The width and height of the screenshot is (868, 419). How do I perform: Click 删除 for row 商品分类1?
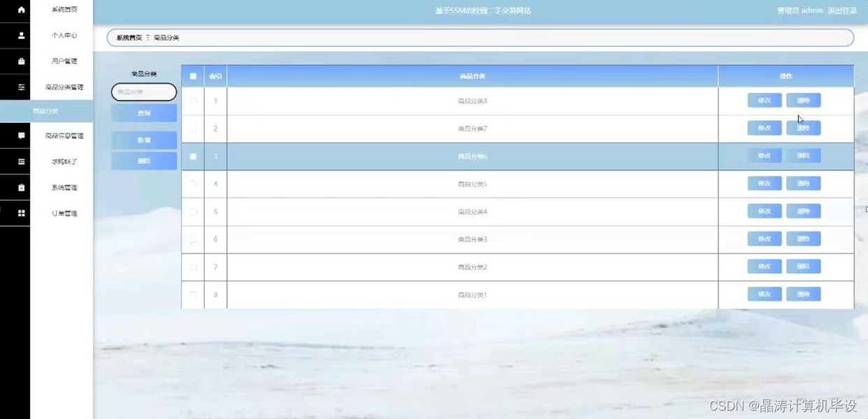(x=803, y=294)
